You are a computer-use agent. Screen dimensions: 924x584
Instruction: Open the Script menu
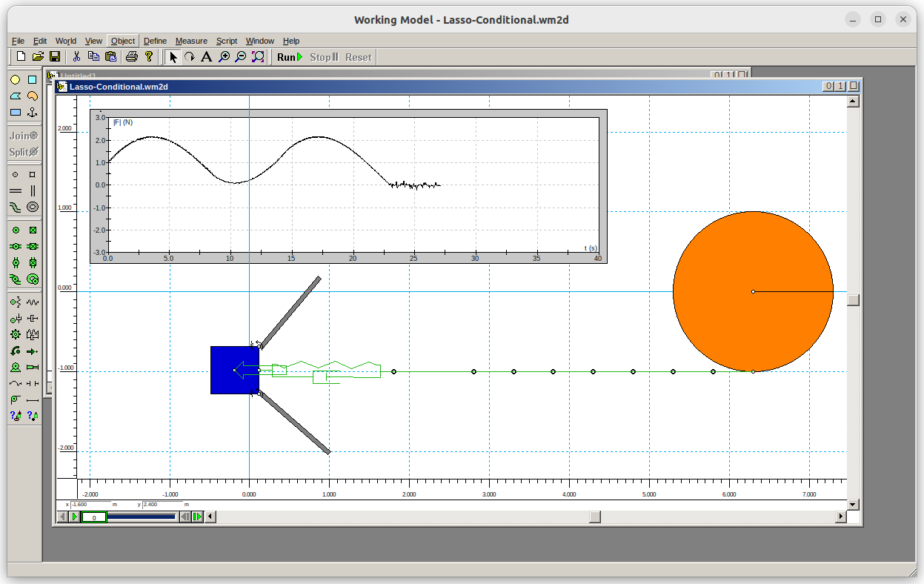[226, 41]
